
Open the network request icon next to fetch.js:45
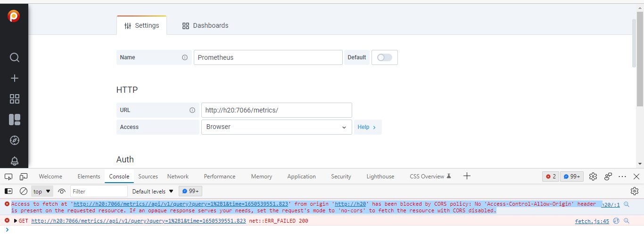[616, 221]
